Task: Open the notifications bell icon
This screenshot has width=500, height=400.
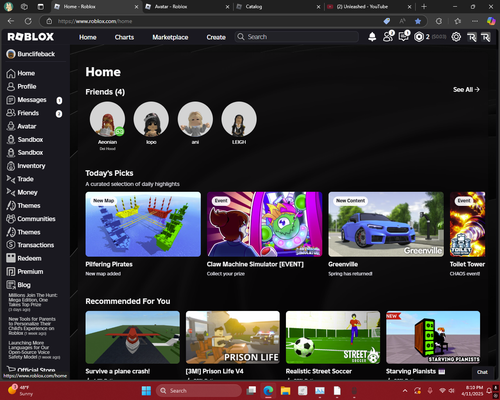Action: point(372,37)
